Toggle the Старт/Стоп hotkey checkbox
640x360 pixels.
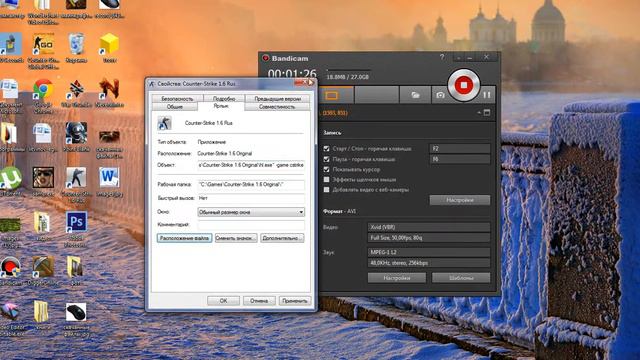point(326,149)
